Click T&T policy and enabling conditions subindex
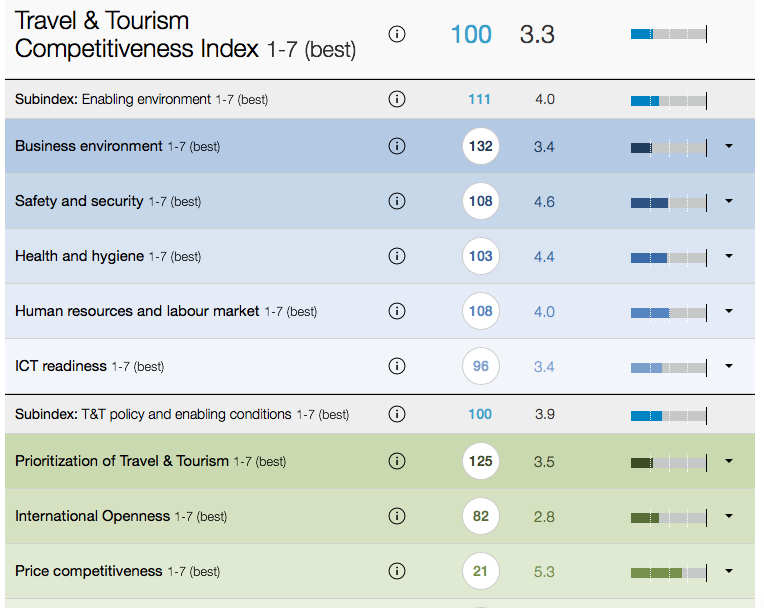Screen dimensions: 764x608 (181, 414)
